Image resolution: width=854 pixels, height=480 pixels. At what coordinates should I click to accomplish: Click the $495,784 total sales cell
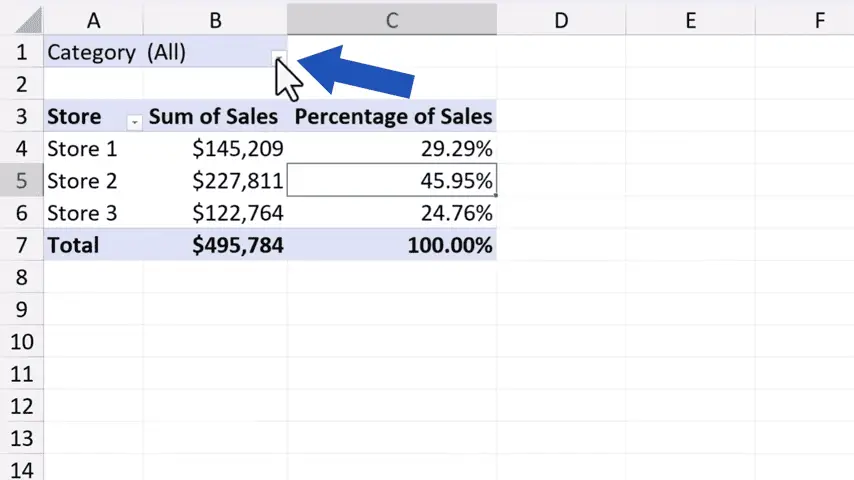pyautogui.click(x=216, y=245)
